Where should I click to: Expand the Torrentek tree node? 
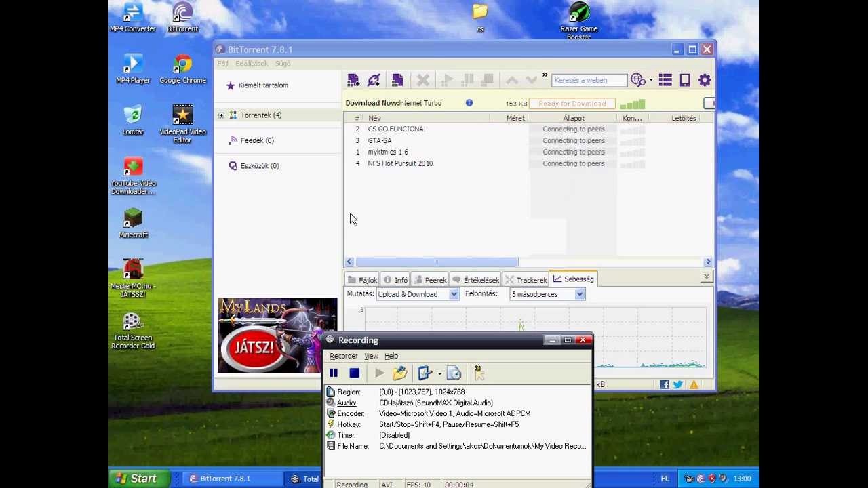pyautogui.click(x=221, y=115)
